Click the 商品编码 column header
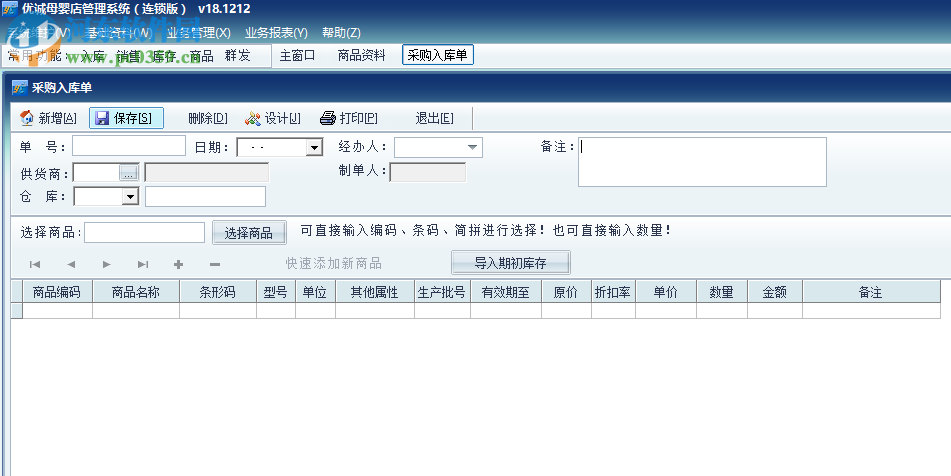 (57, 292)
